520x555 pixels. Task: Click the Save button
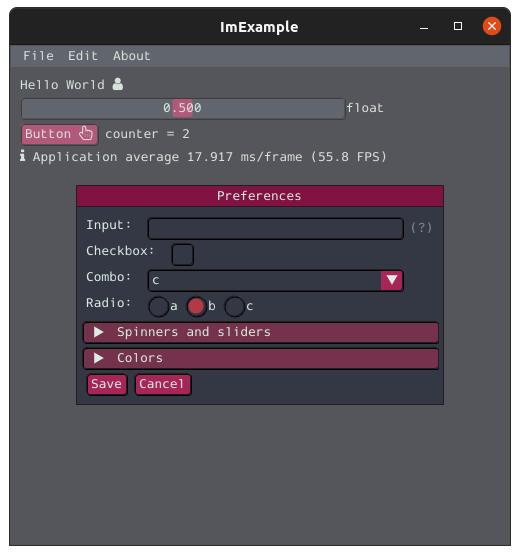[x=107, y=384]
